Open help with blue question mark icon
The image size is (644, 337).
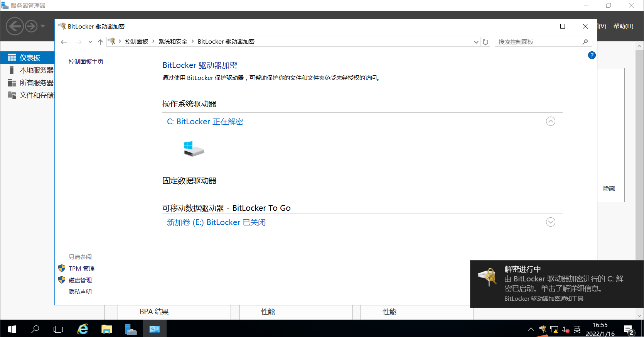(592, 55)
